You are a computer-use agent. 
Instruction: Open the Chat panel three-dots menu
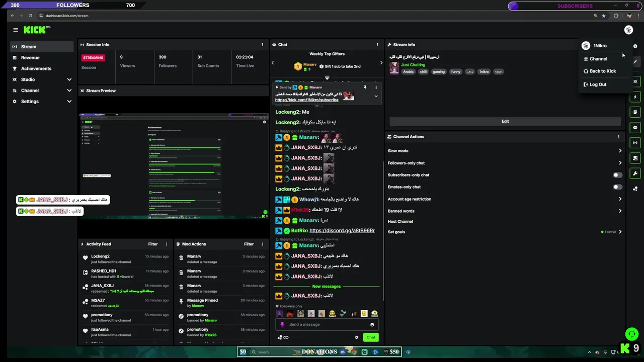(x=377, y=45)
